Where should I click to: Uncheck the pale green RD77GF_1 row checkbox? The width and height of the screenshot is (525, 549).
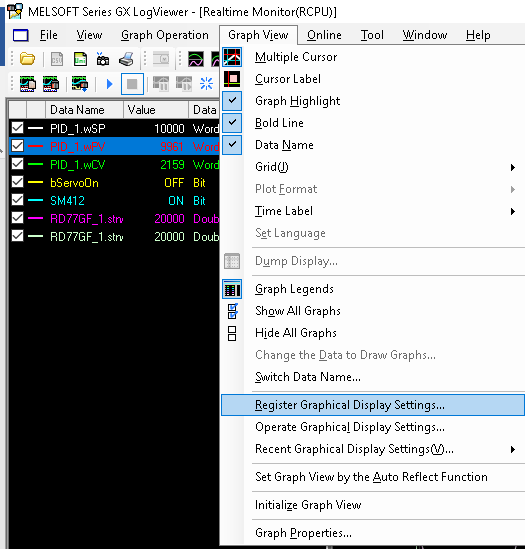pos(18,236)
